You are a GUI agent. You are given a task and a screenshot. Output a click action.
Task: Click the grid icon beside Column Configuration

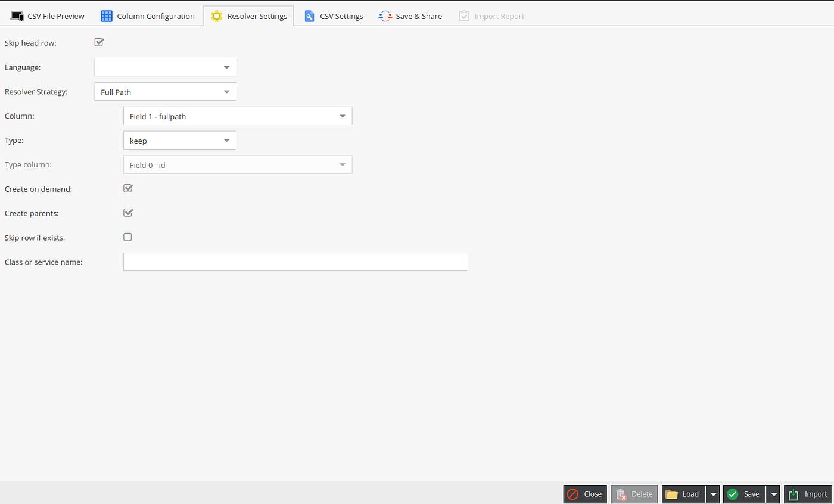click(x=106, y=16)
